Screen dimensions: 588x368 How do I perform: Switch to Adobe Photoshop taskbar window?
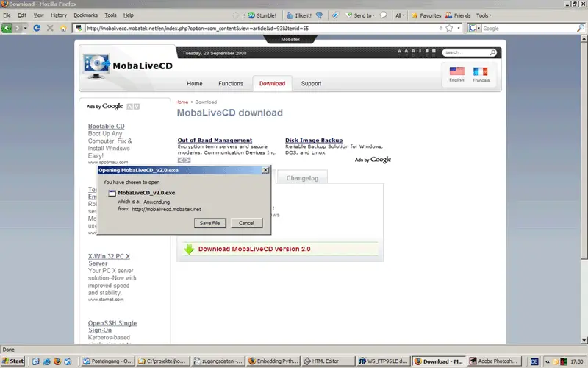tap(494, 361)
